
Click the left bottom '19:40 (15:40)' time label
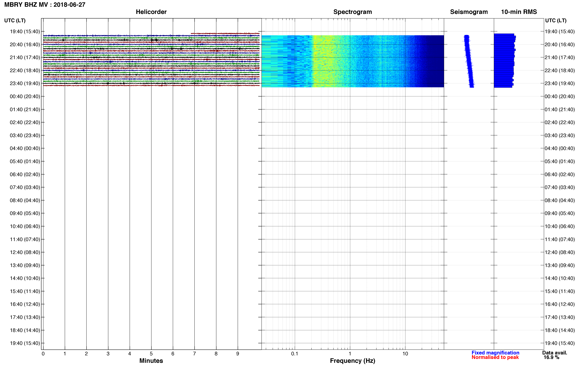25,343
